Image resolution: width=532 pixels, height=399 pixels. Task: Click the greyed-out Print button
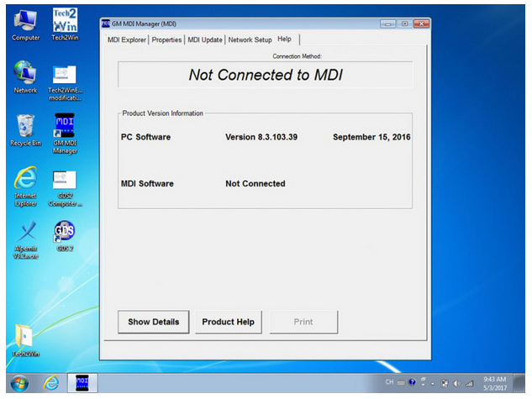point(303,322)
